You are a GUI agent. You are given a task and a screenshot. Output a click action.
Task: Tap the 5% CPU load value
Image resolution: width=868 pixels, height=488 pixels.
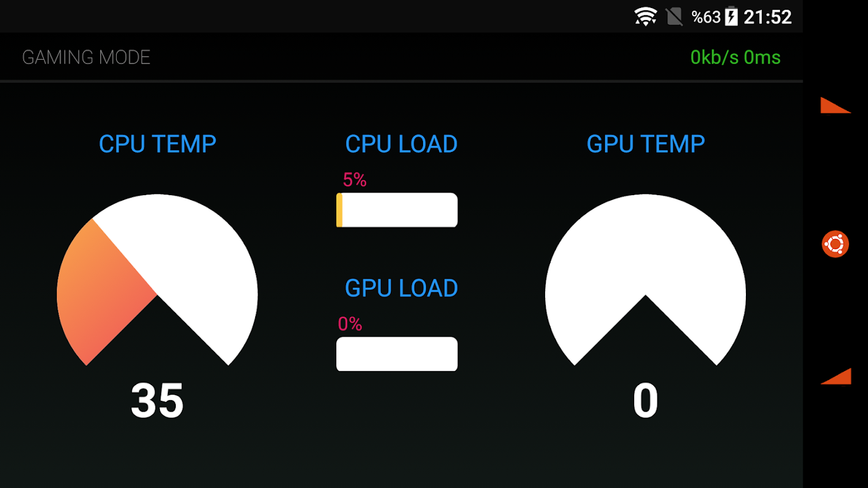[355, 180]
